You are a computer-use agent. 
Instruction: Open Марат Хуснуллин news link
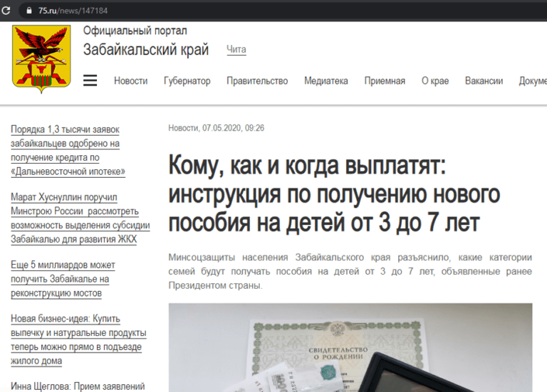(x=80, y=218)
